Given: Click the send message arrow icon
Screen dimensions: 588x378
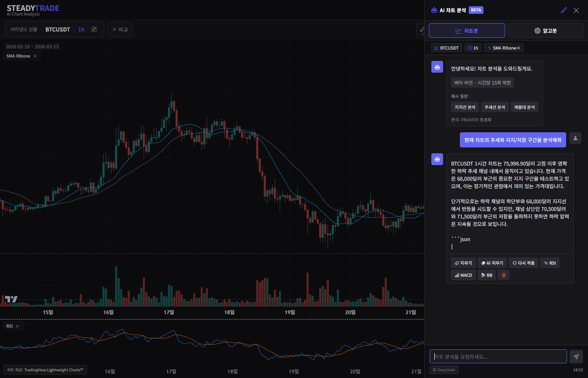Looking at the screenshot, I should coord(576,357).
